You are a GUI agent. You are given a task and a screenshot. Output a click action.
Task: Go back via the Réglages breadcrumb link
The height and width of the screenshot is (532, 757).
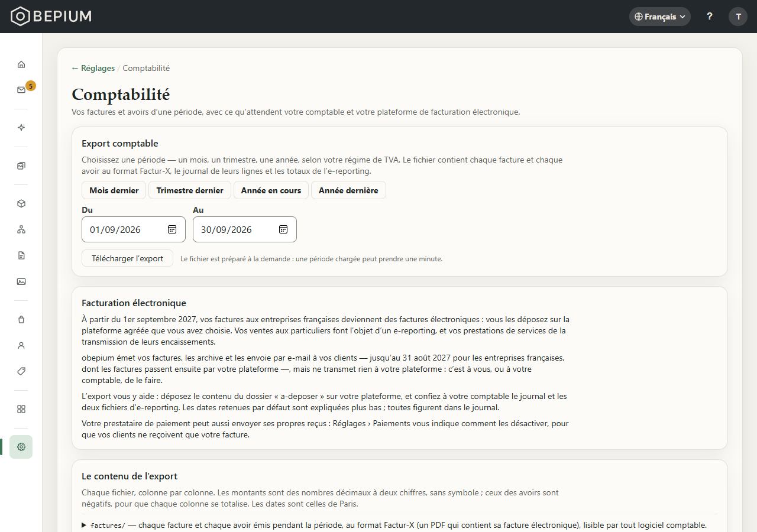click(x=93, y=68)
